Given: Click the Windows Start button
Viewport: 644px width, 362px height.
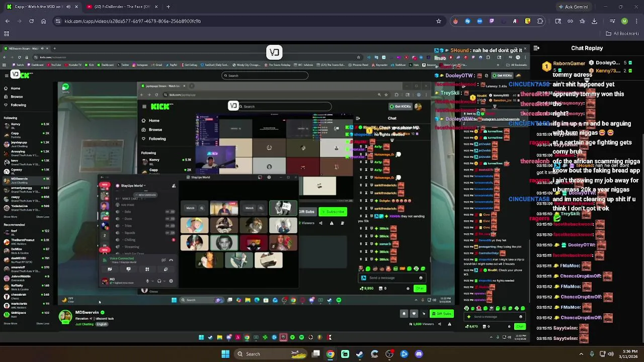Looking at the screenshot, I should click(x=225, y=354).
